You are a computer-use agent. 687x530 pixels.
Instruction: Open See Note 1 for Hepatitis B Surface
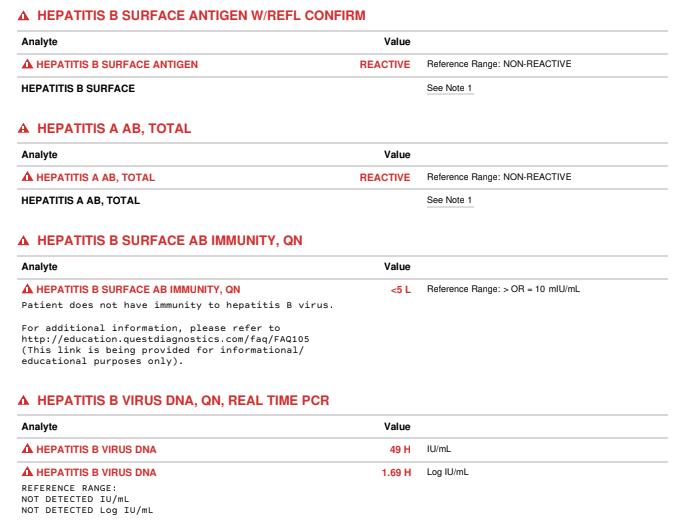(450, 88)
